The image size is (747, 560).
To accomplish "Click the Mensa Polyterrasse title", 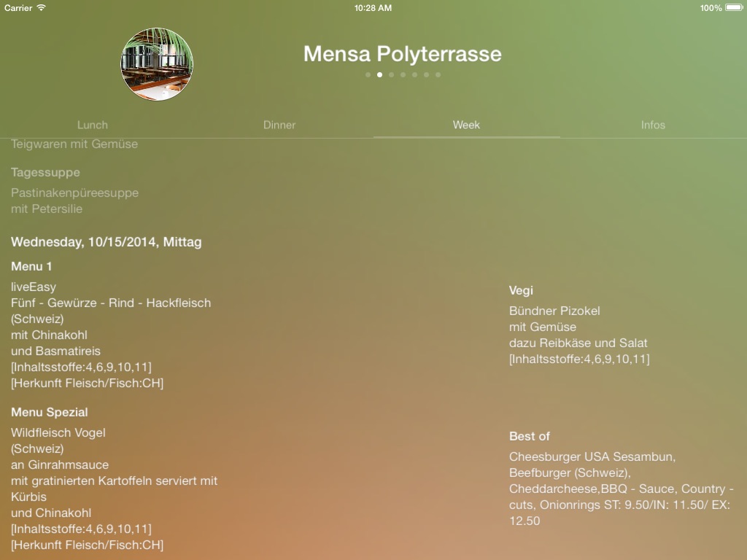I will [x=403, y=53].
